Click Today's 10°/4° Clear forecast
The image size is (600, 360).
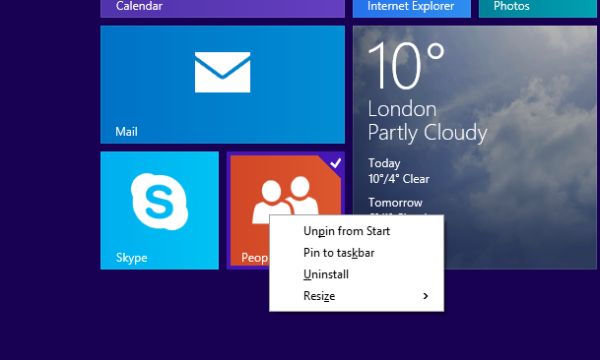[x=399, y=179]
